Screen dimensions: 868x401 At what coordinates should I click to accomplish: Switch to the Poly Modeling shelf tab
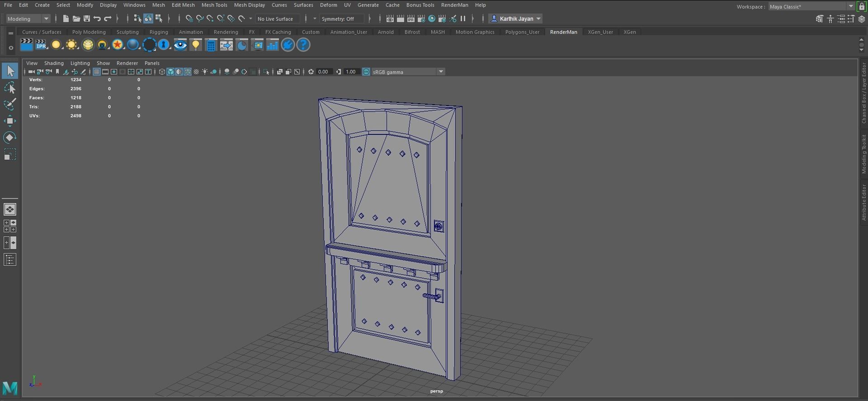[x=89, y=32]
